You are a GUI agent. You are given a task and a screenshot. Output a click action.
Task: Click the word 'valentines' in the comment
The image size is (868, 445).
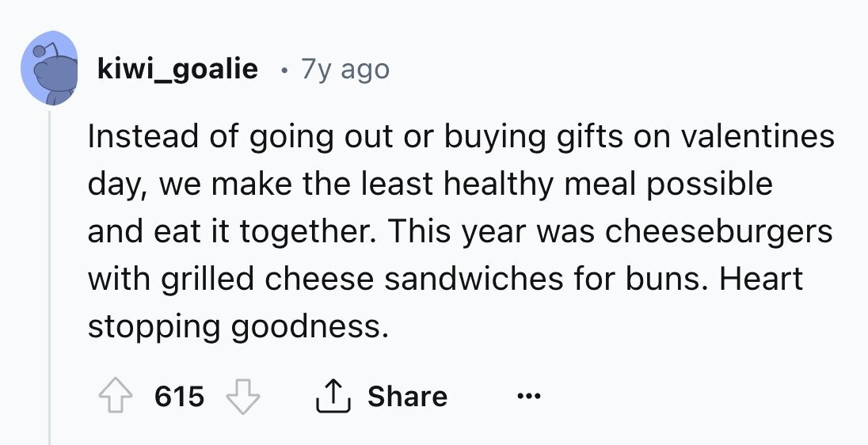(757, 136)
